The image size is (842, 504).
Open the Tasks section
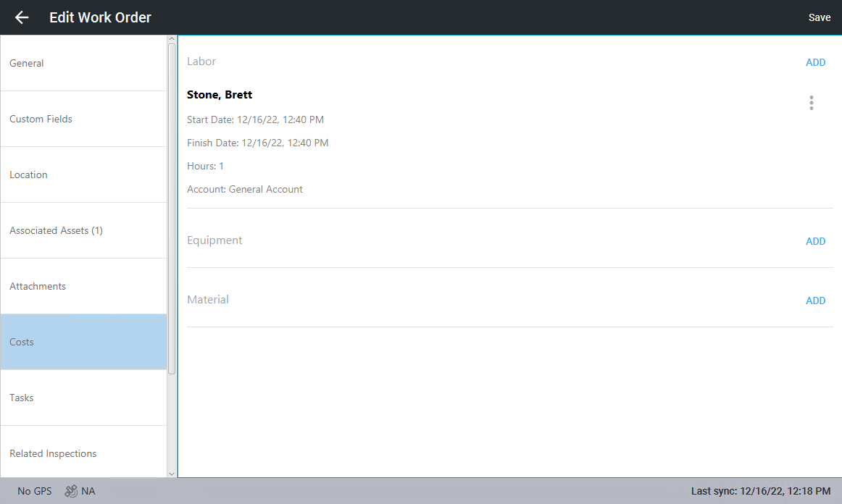(x=83, y=398)
